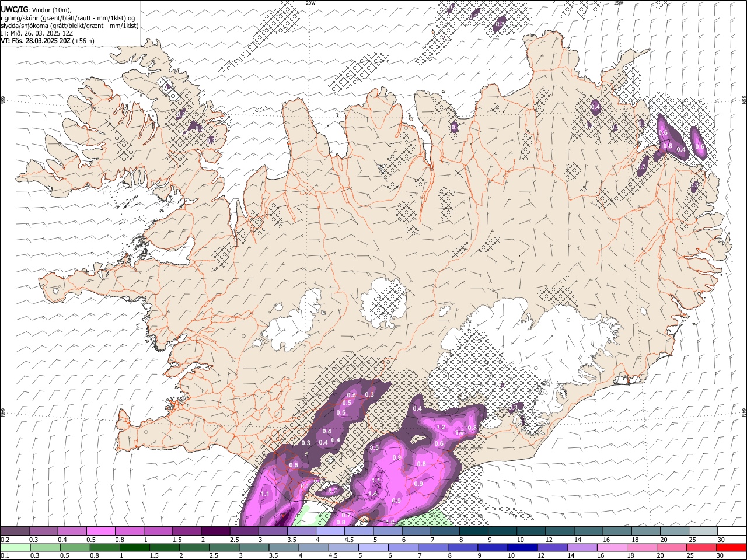
Task: Click the bright red 30 rain legend swatch
Action: [731, 547]
